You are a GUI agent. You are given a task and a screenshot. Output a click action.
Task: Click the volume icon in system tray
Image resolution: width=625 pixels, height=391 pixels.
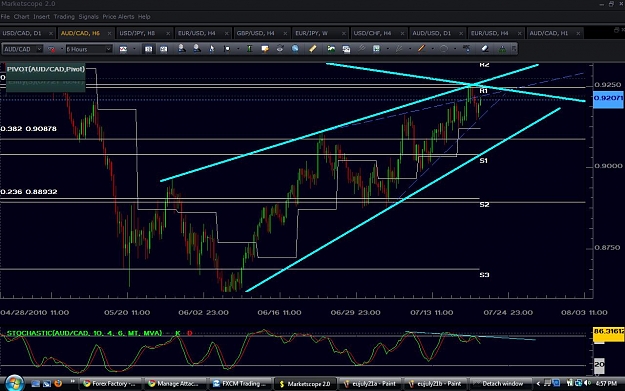587,383
